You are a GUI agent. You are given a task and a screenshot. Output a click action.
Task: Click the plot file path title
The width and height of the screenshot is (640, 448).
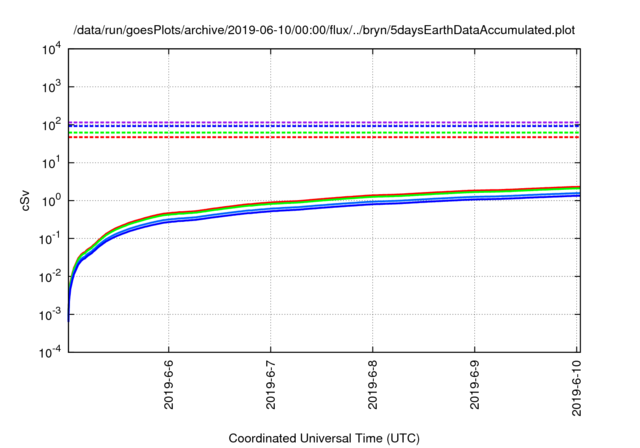pos(324,30)
